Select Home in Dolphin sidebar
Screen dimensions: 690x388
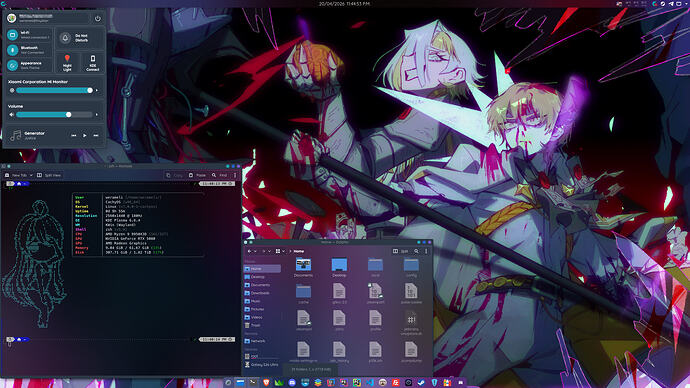click(x=262, y=268)
